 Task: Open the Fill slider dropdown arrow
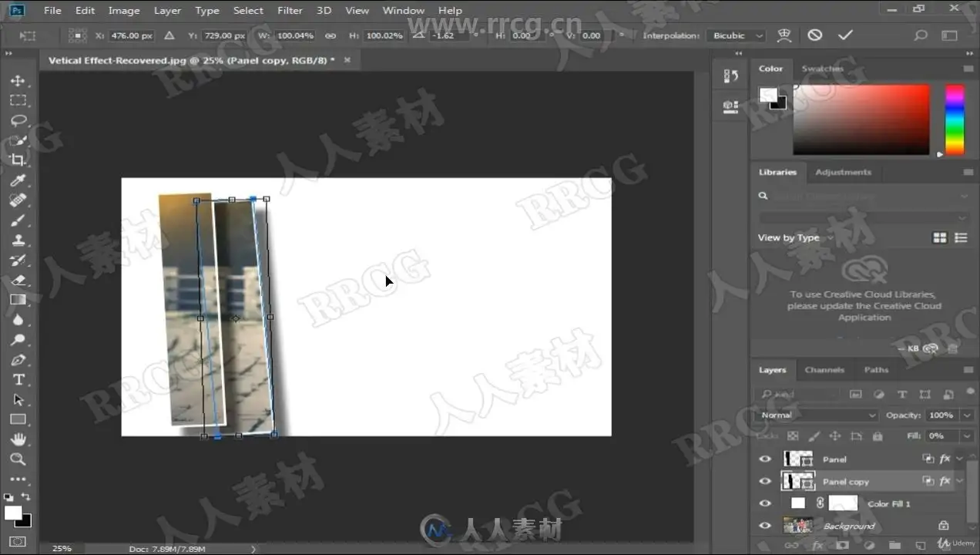(967, 436)
